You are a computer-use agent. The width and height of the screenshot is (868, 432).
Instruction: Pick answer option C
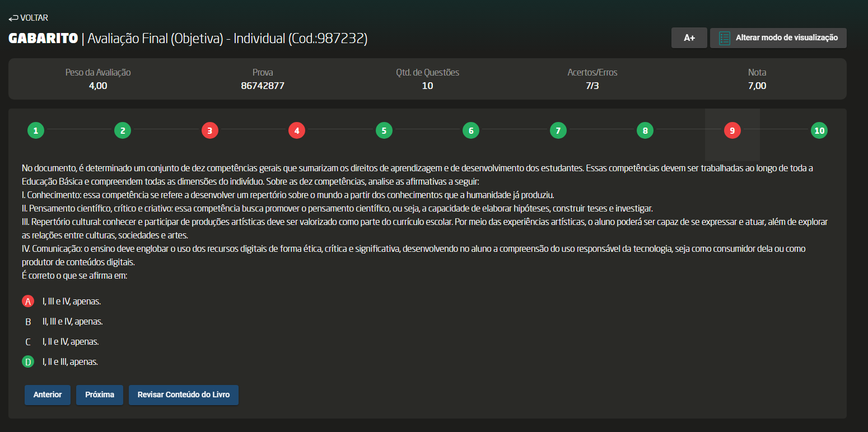(x=28, y=342)
